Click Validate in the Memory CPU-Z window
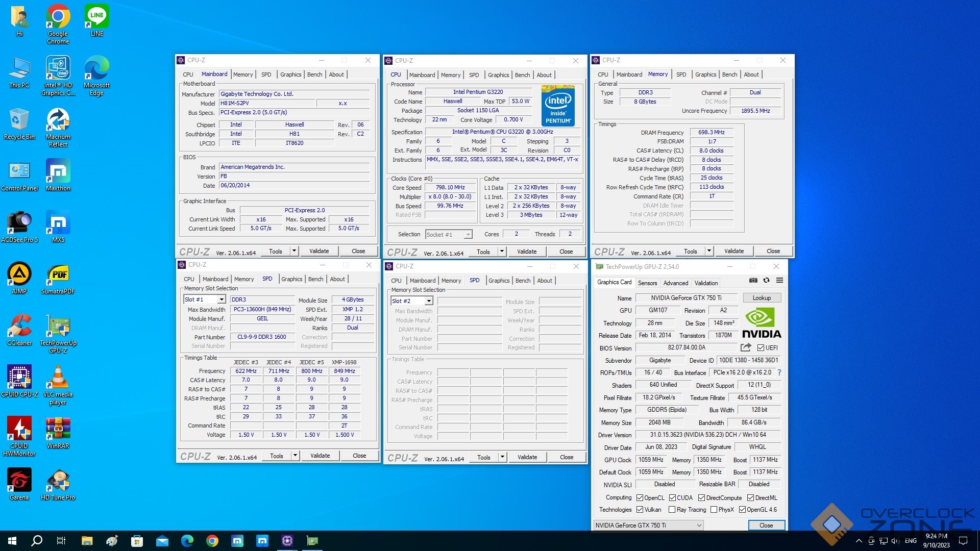Image resolution: width=980 pixels, height=551 pixels. click(x=733, y=251)
